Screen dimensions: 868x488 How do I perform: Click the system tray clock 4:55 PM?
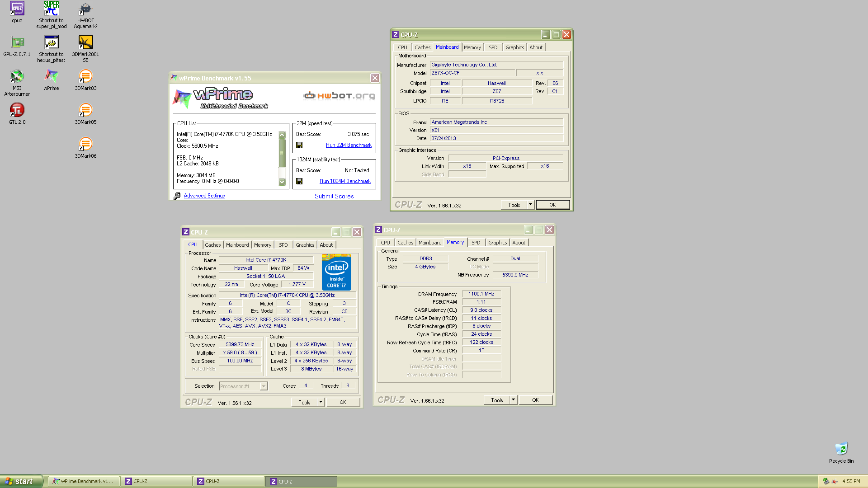coord(851,482)
